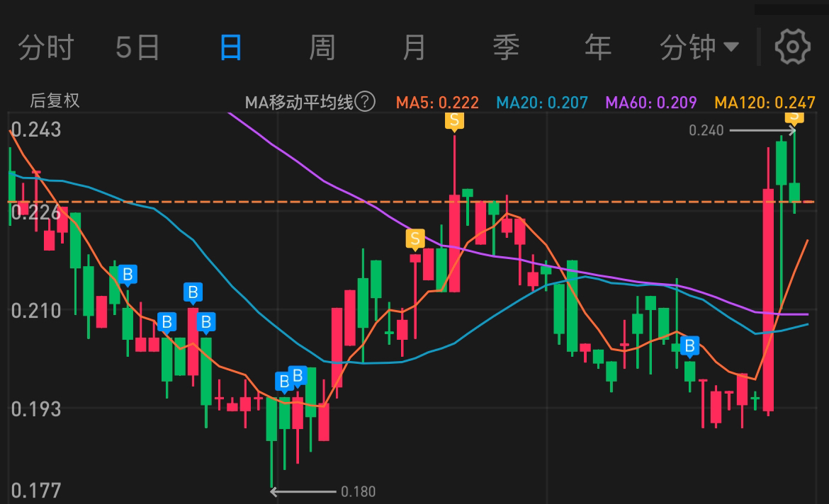Switch to the 月 monthly tab
This screenshot has width=829, height=504.
coord(414,47)
